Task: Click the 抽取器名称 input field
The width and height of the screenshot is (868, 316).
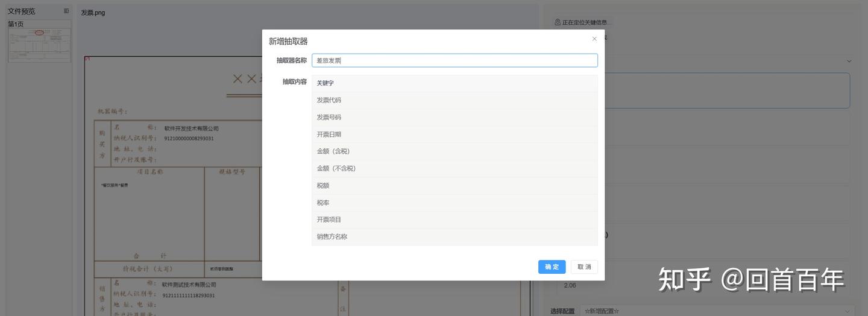Action: [454, 60]
